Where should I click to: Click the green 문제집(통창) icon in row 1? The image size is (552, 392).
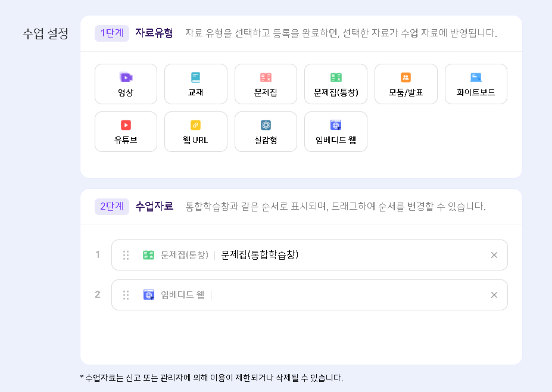coord(148,255)
